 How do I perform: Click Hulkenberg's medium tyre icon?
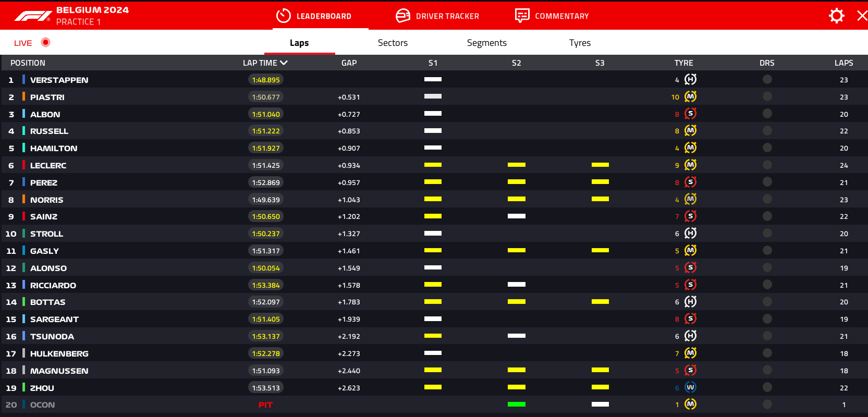[x=690, y=353]
